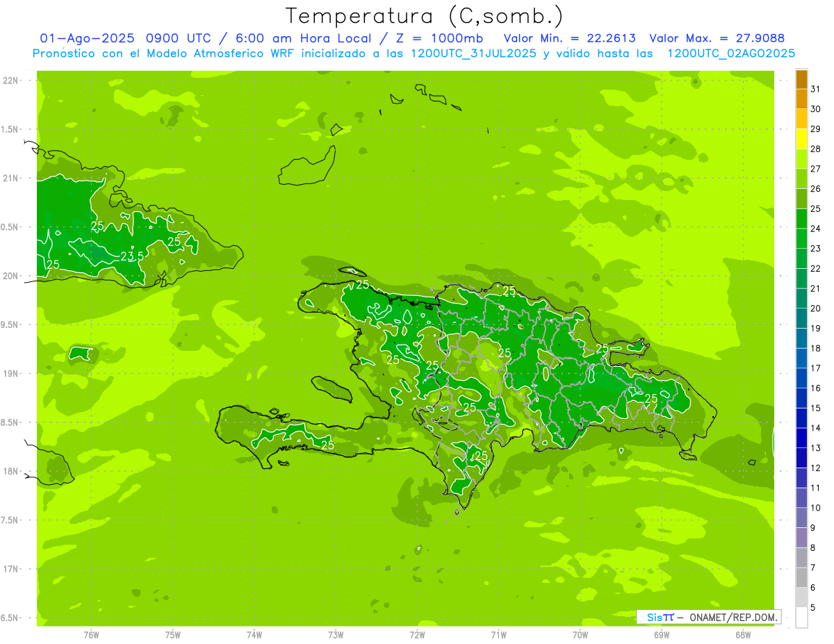Click the '75W' longitude axis label

click(173, 635)
